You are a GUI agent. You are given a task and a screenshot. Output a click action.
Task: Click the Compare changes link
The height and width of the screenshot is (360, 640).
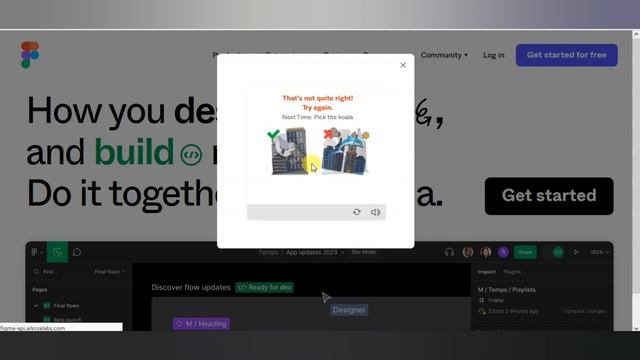tap(584, 311)
